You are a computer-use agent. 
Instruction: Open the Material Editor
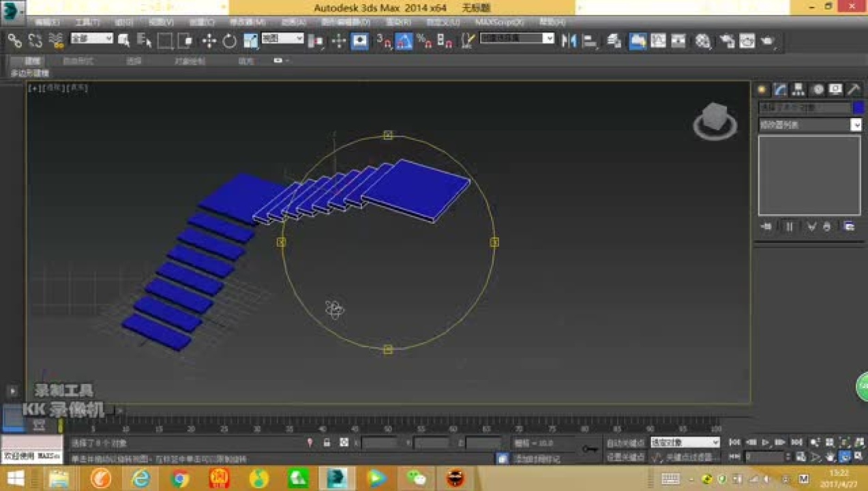(703, 41)
